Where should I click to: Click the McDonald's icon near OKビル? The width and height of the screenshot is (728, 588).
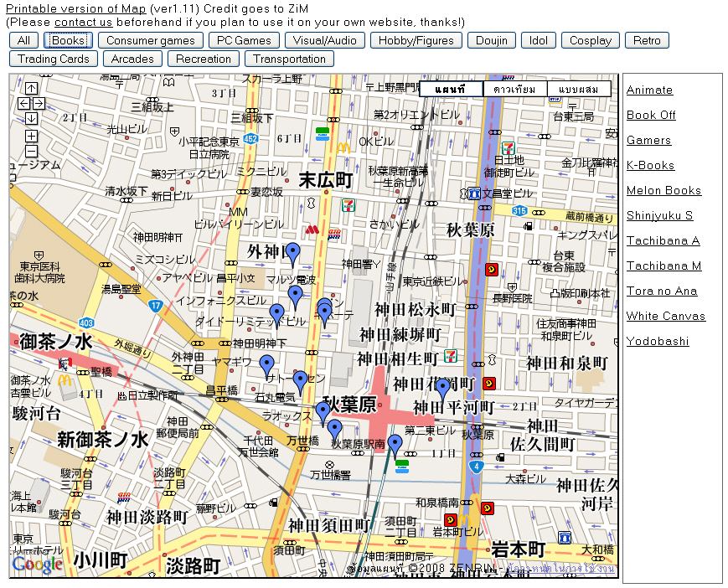point(343,148)
